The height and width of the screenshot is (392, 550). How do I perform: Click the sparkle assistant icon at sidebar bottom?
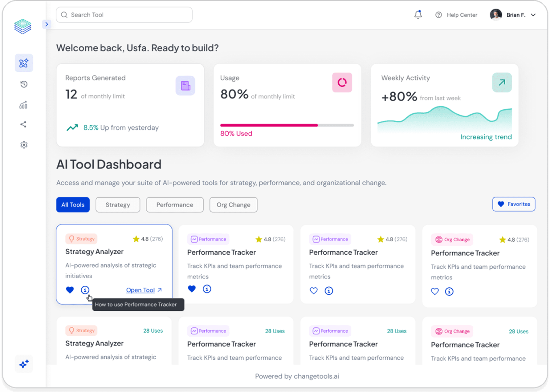pos(24,364)
